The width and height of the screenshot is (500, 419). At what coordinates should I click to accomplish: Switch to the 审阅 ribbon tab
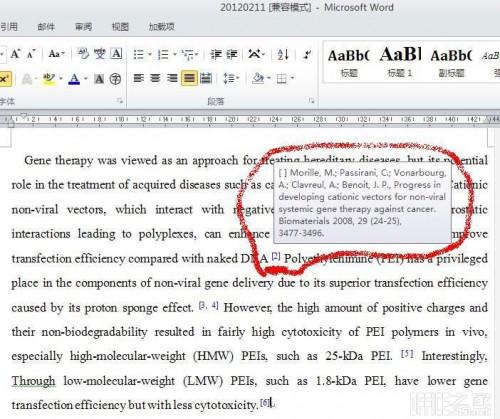coord(83,27)
